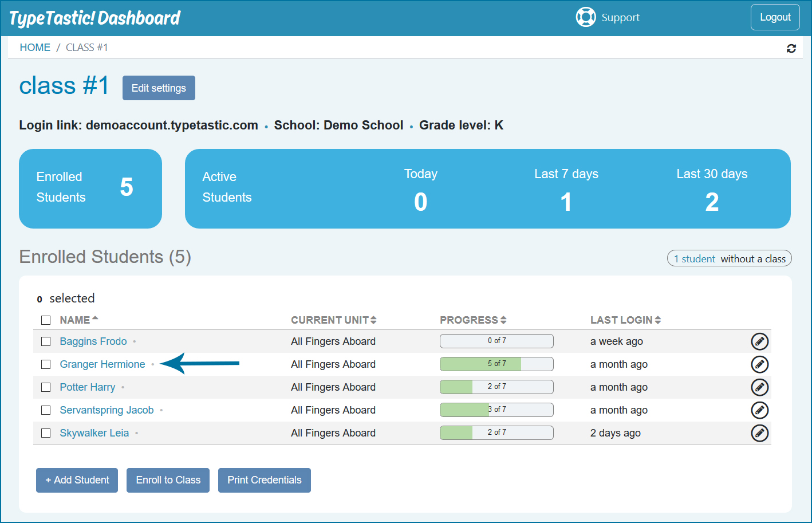The height and width of the screenshot is (523, 812).
Task: Sort students by Last Login
Action: pyautogui.click(x=625, y=320)
